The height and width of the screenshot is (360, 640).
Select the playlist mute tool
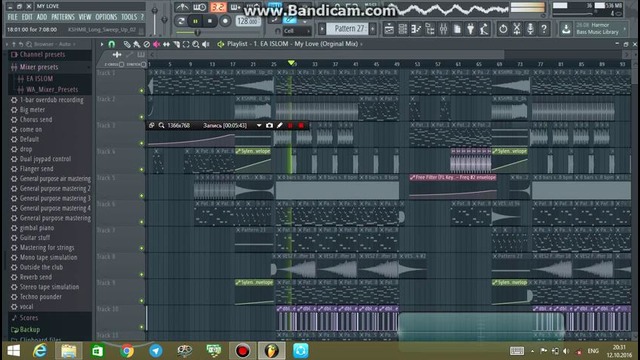point(156,44)
